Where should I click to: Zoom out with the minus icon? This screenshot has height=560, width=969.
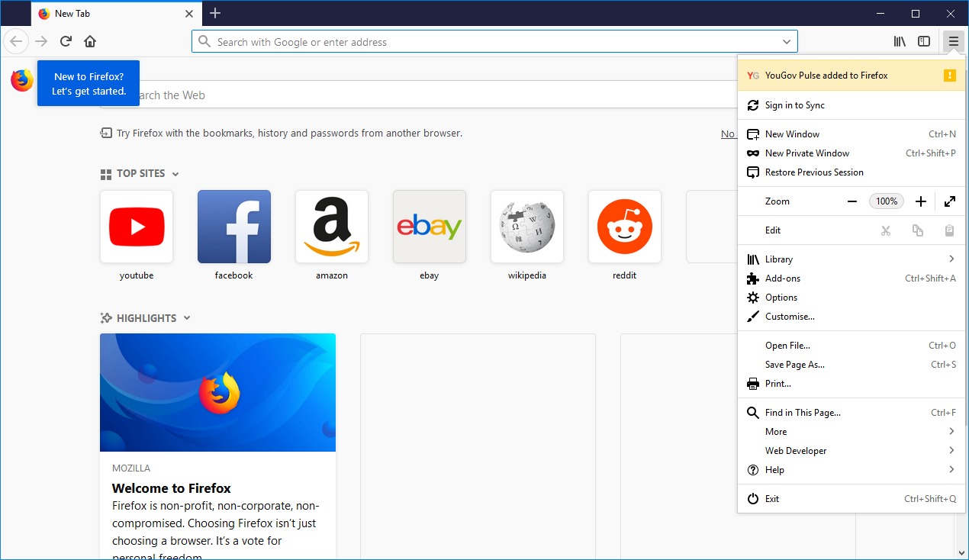(x=852, y=201)
